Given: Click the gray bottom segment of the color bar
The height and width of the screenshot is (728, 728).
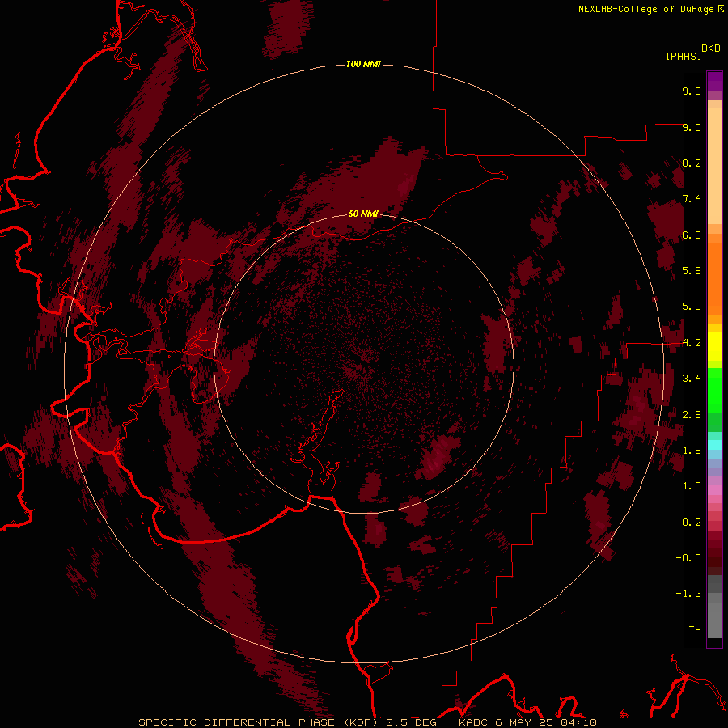Looking at the screenshot, I should tap(714, 620).
